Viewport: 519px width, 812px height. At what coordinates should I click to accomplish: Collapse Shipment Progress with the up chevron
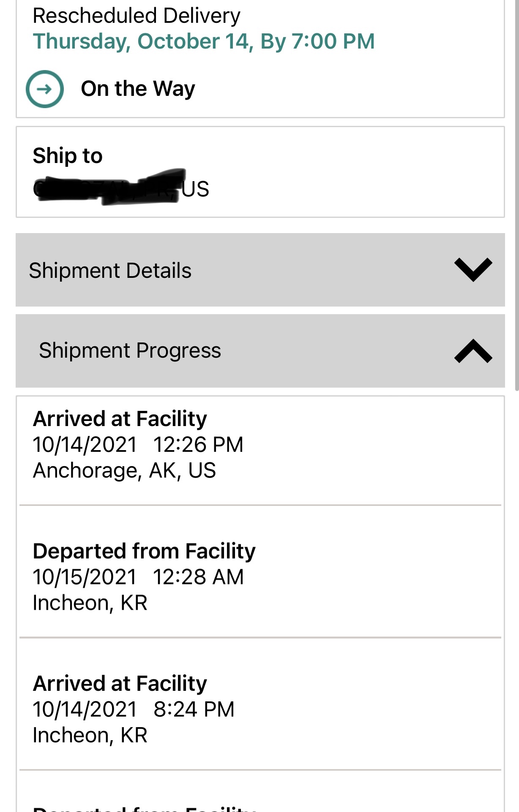click(x=473, y=351)
